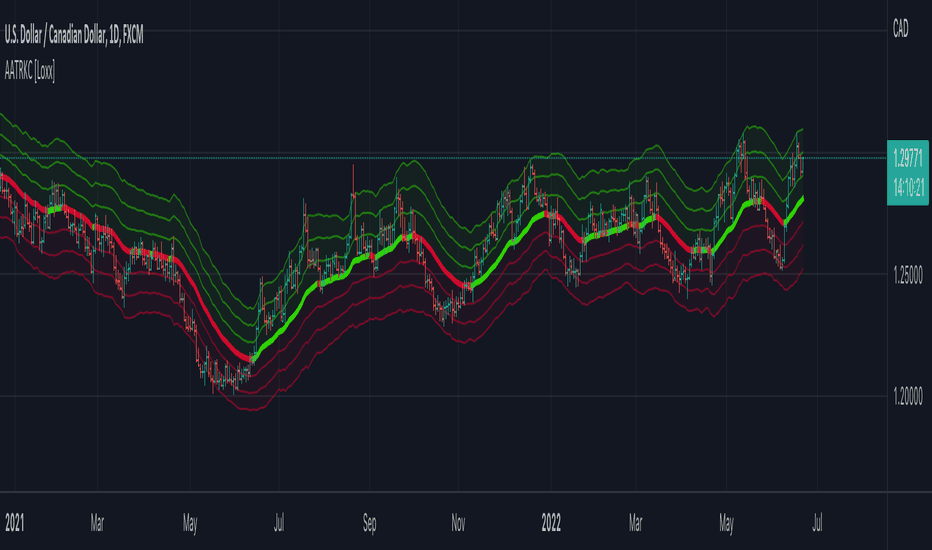Select the AATRKC [Loxx] indicator label
Screen dimensions: 932x550
point(30,72)
